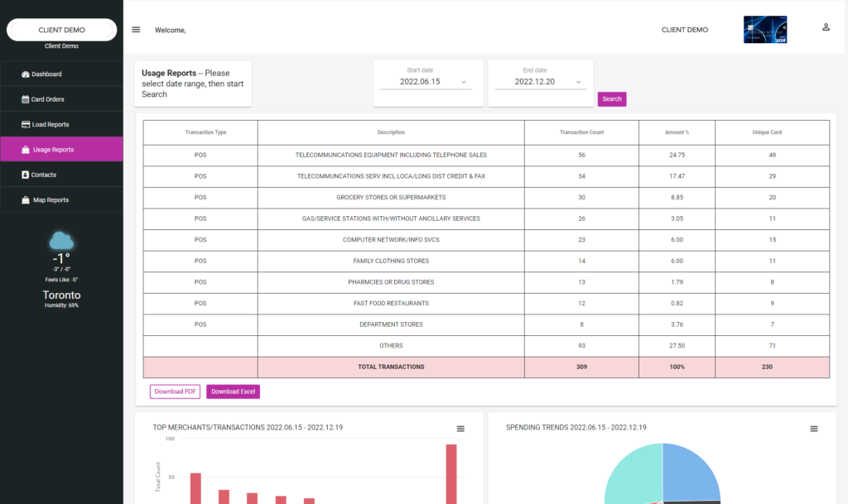Toggle the hamburger sidebar menu icon

pos(136,30)
